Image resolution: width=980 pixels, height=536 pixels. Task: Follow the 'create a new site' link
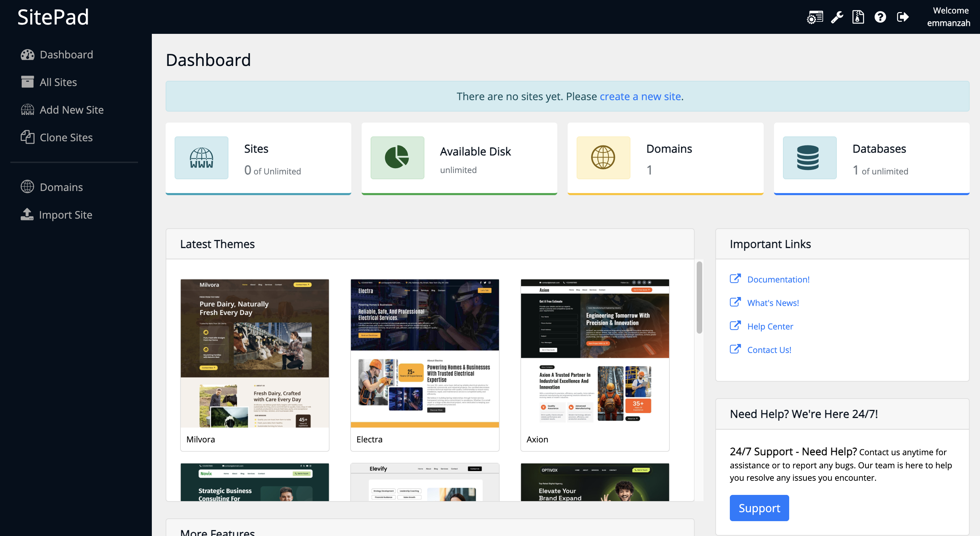pyautogui.click(x=640, y=96)
